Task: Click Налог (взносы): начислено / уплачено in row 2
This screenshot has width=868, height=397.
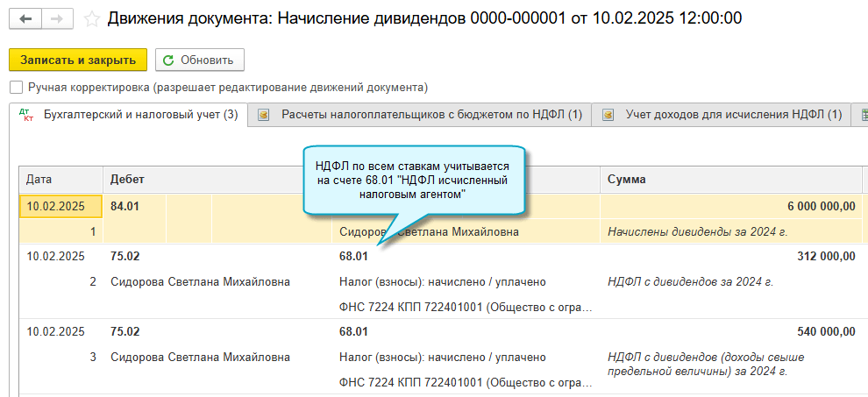Action: [442, 282]
